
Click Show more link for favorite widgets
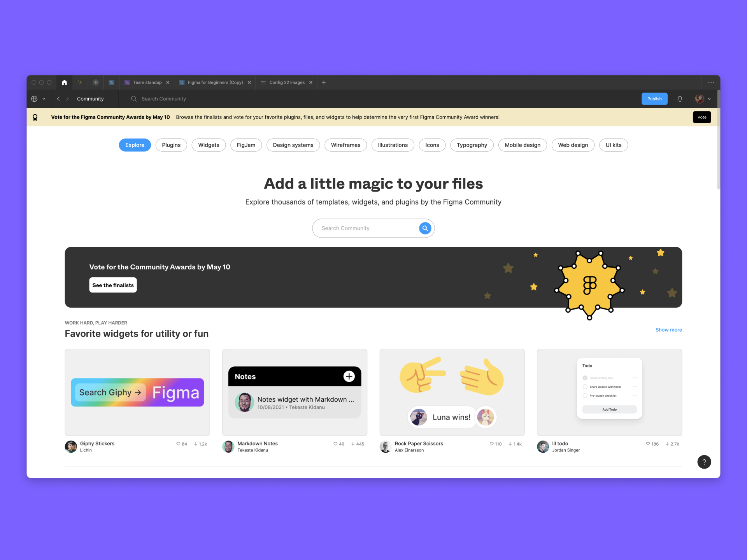tap(669, 329)
